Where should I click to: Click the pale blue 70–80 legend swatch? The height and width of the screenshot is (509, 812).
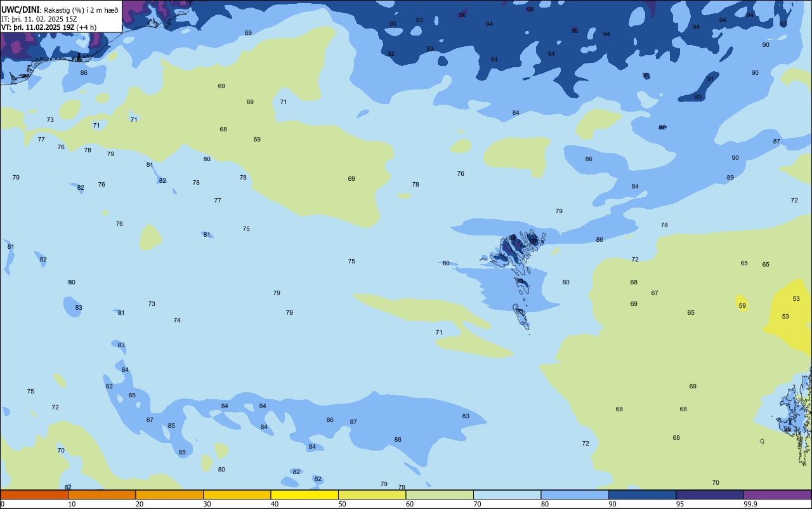tap(507, 494)
